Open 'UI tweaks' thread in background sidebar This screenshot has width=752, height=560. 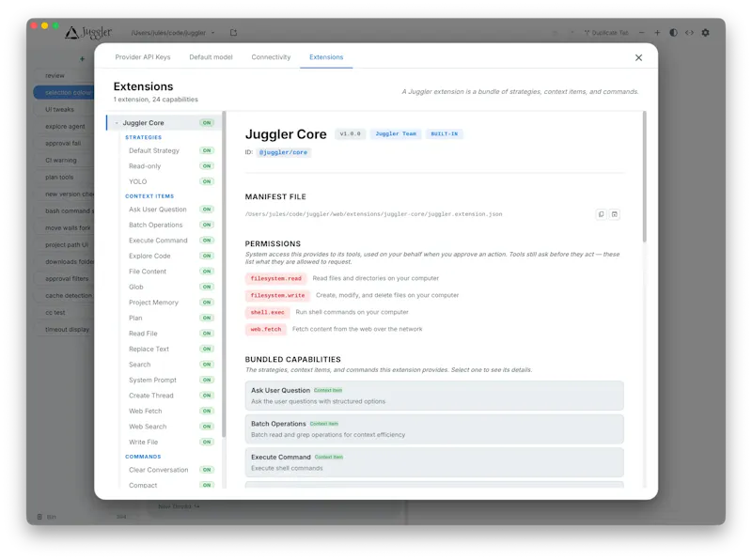59,109
